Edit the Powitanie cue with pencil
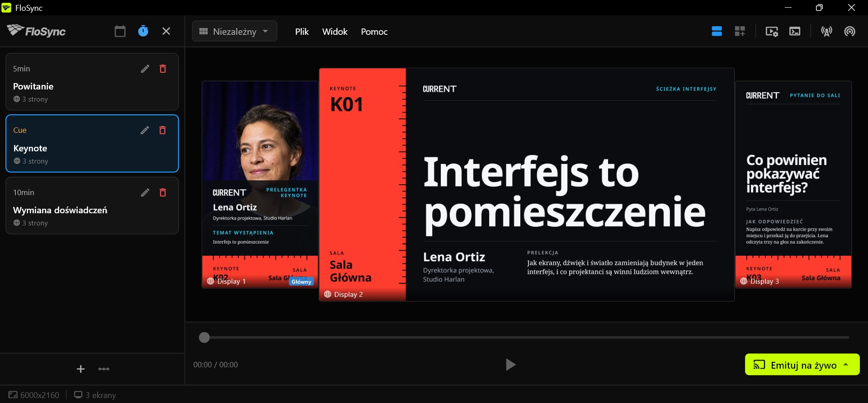 tap(145, 69)
